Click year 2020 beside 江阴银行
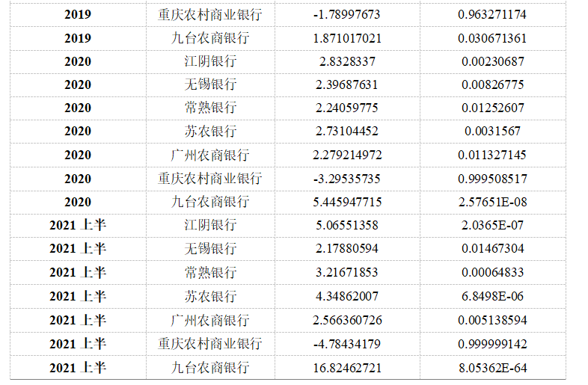 tap(78, 61)
